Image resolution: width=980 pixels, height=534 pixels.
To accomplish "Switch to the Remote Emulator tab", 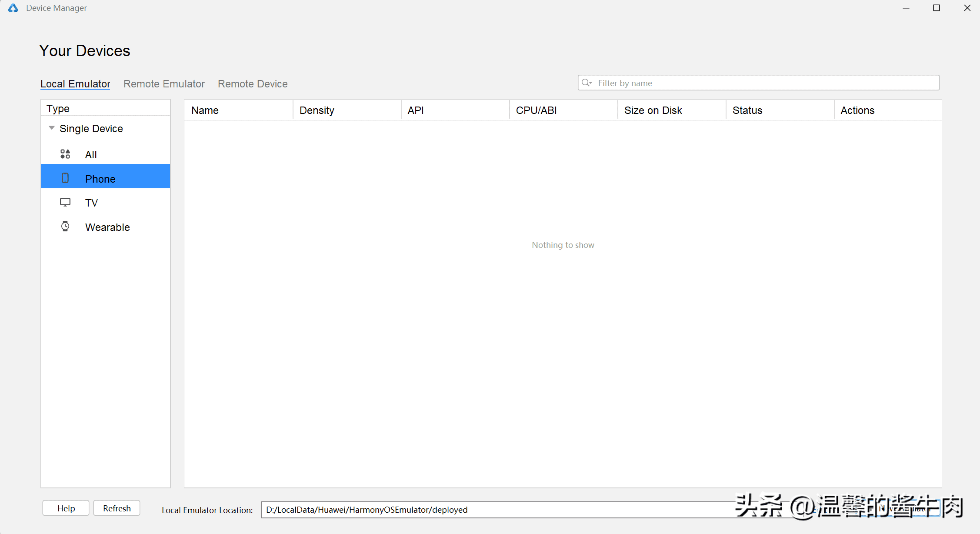I will coord(164,84).
